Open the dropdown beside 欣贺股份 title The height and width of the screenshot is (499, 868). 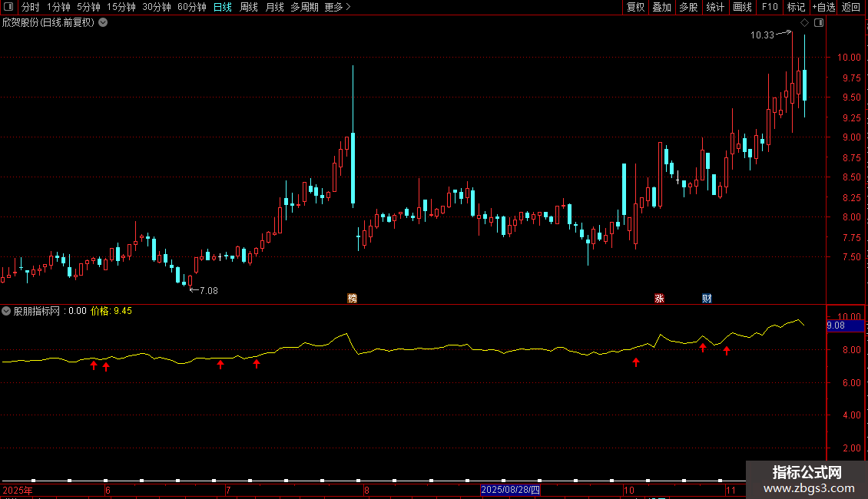pyautogui.click(x=103, y=23)
